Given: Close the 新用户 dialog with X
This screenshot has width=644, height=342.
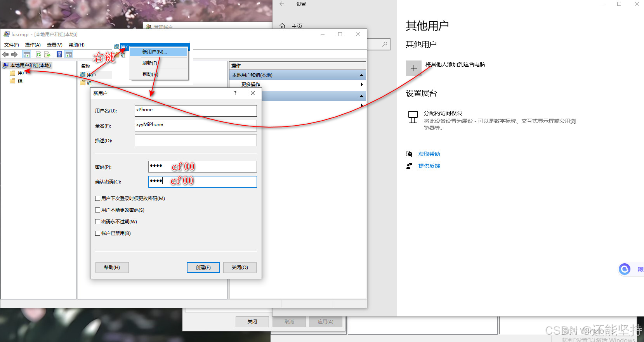Looking at the screenshot, I should [253, 93].
